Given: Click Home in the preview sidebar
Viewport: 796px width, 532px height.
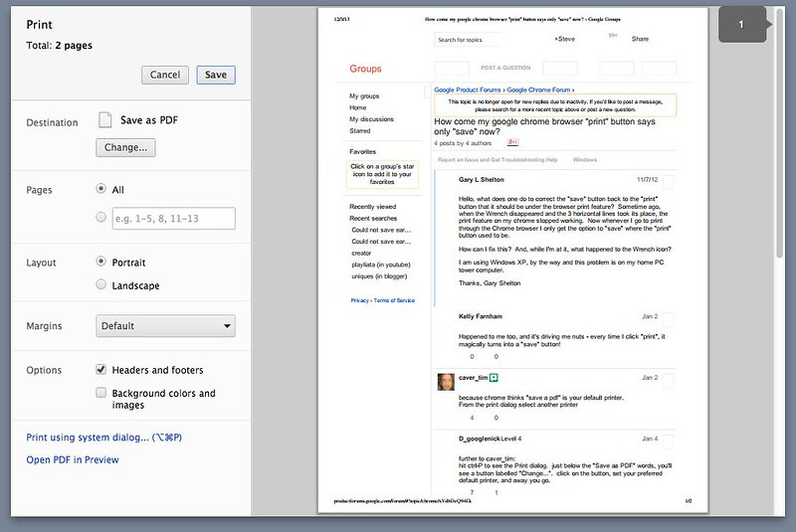Looking at the screenshot, I should pyautogui.click(x=357, y=107).
